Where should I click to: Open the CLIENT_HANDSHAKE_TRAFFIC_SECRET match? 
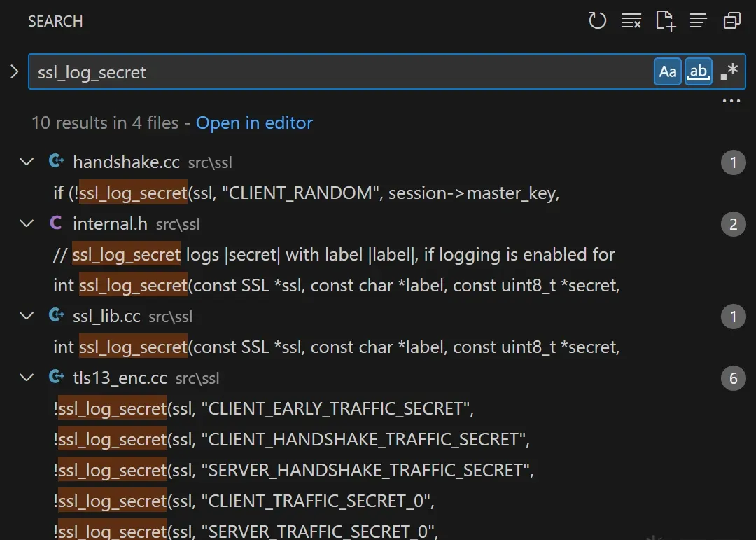pyautogui.click(x=291, y=440)
